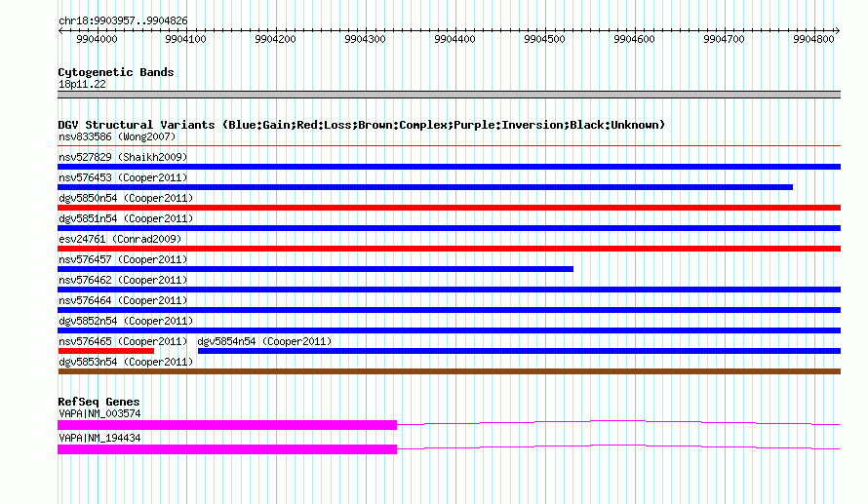868x504 pixels.
Task: Open variant label nsv576453 (Cooper2011)
Action: pyautogui.click(x=123, y=177)
